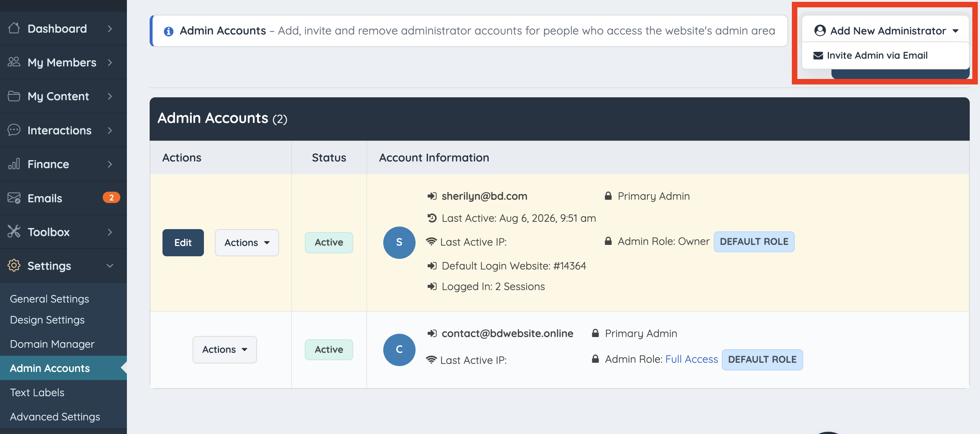
Task: Click the user icon in Add New Administrator
Action: (820, 30)
